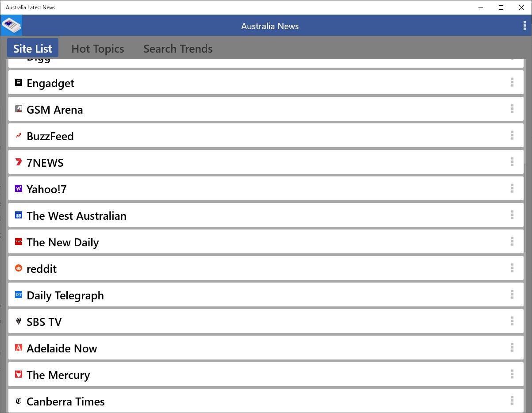Switch to the Search Trends tab
Screen dimensions: 532x413
(178, 49)
